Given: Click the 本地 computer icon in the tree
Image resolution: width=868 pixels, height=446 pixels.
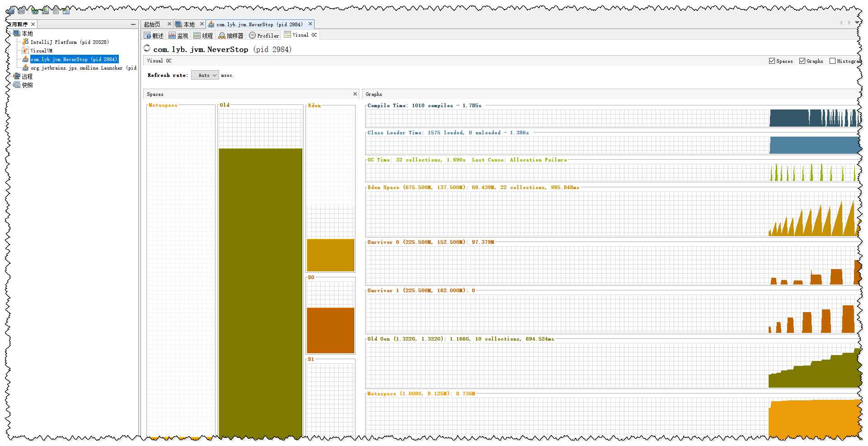Looking at the screenshot, I should point(17,33).
